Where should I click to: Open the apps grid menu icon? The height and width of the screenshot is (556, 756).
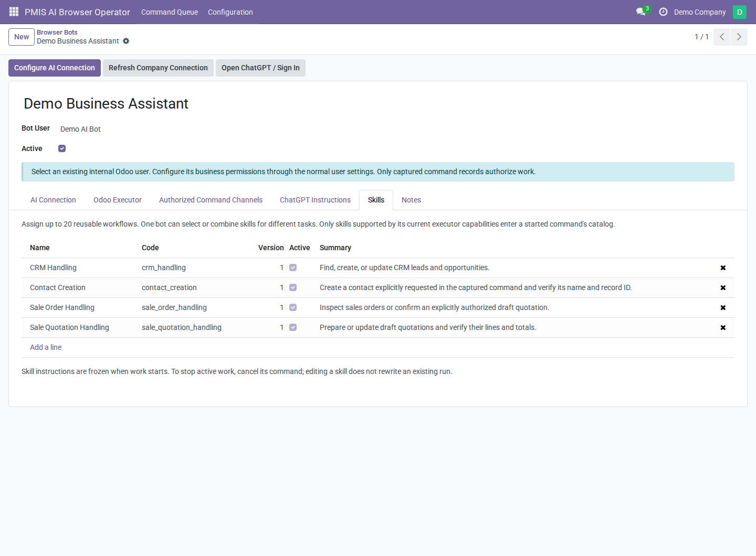coord(14,12)
